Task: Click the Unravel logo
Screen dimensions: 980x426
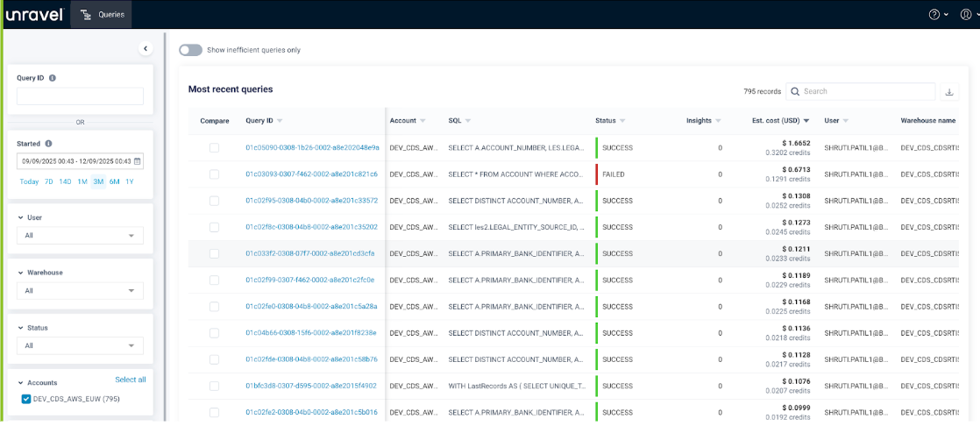Action: 33,14
